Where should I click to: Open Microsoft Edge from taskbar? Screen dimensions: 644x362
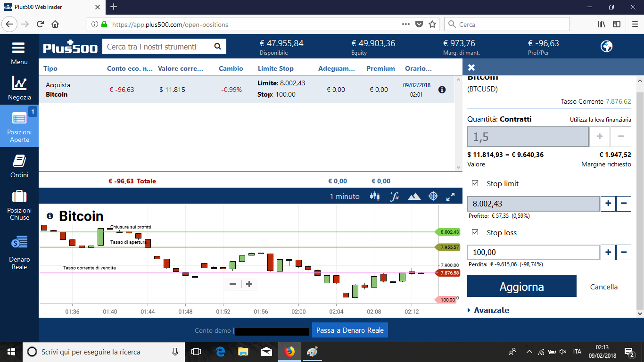[220, 352]
